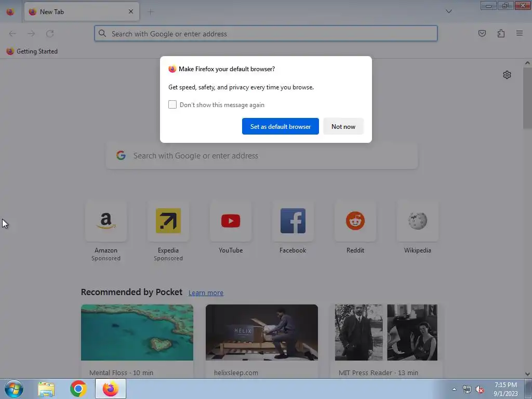Open the Firefox View pinned tab icon
The width and height of the screenshot is (532, 399).
(x=10, y=12)
